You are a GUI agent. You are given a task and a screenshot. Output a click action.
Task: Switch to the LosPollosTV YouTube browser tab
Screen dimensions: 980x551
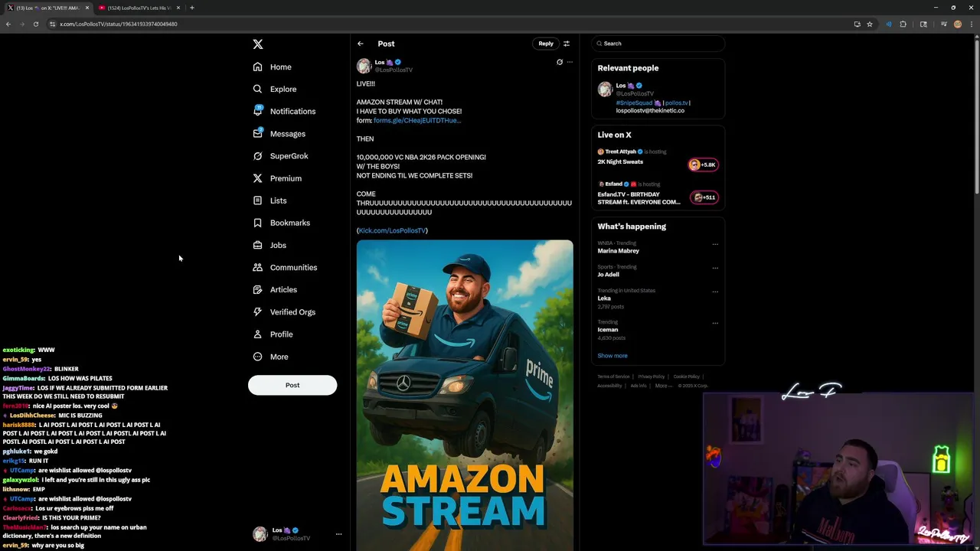click(x=139, y=8)
